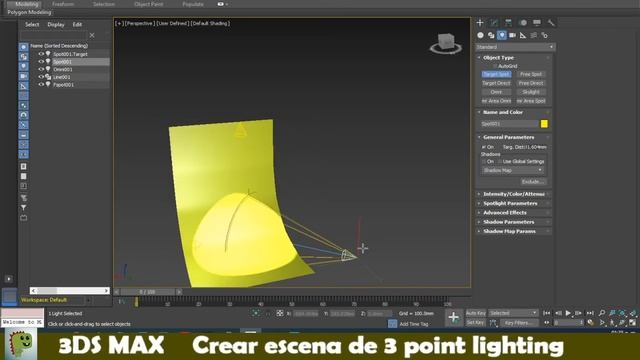Click the time slider at 0 / 100
Image resolution: width=640 pixels, height=360 pixels.
(x=147, y=292)
